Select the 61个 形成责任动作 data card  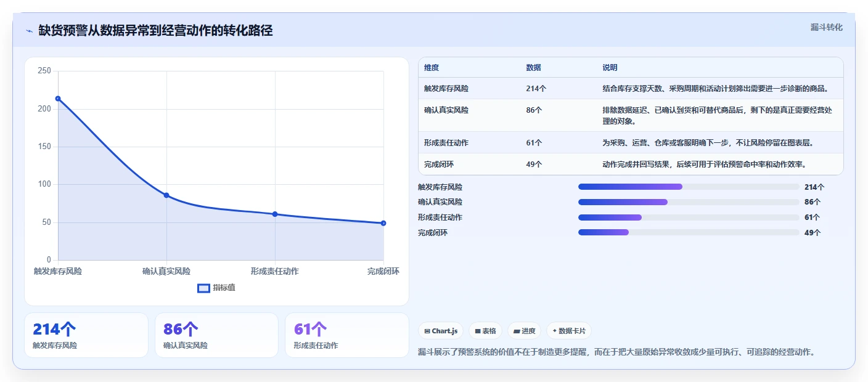point(347,335)
